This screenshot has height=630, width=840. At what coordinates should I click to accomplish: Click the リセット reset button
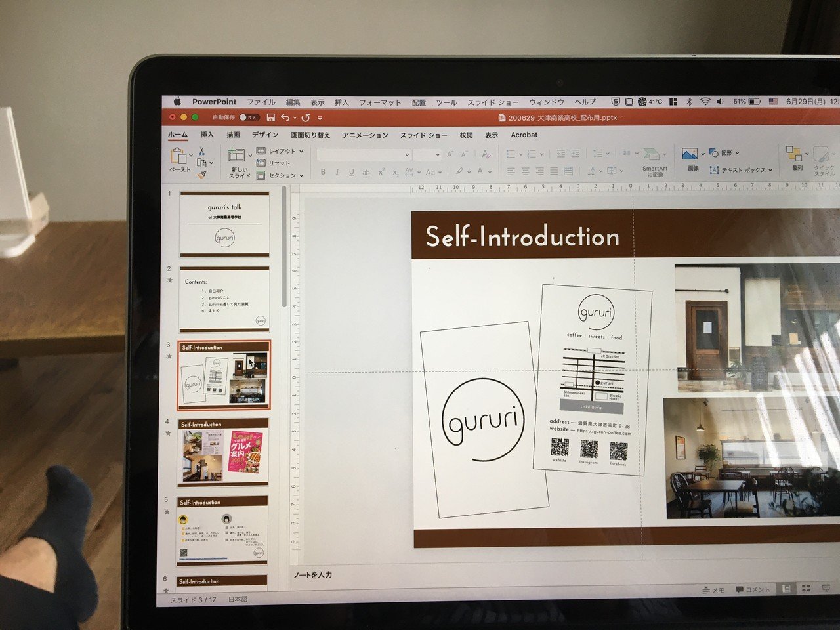(x=274, y=163)
